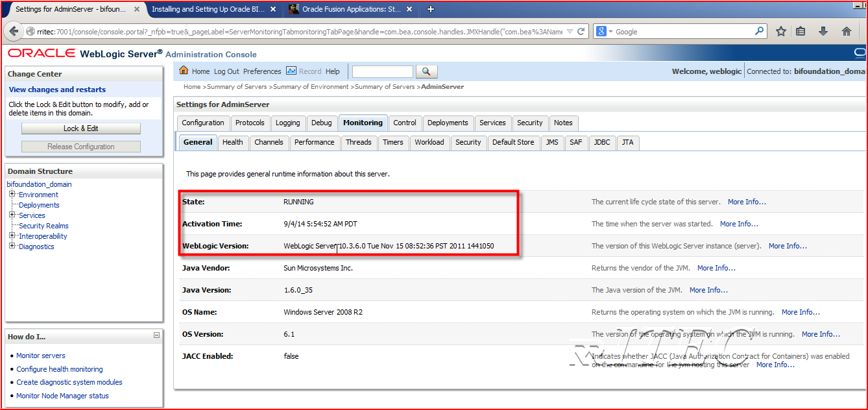Screen dimensions: 868x410
Task: Select the Health monitoring subtab
Action: [232, 142]
